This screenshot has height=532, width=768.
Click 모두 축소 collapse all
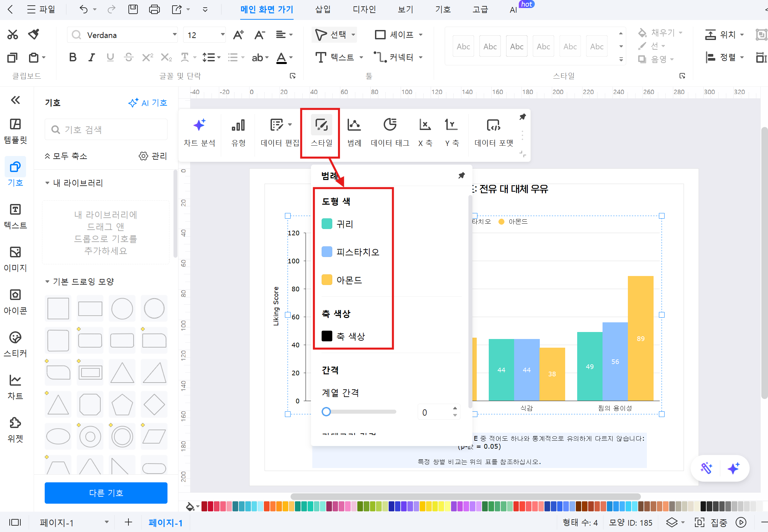click(66, 156)
